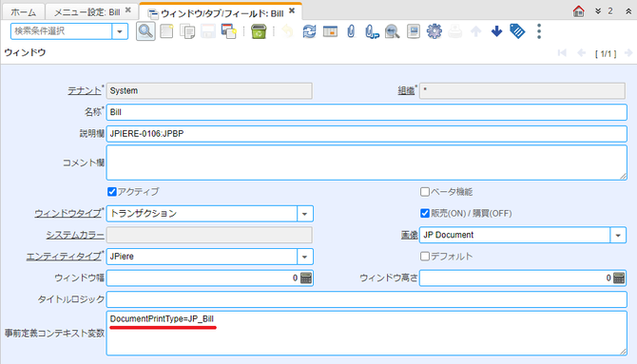The height and width of the screenshot is (364, 637).
Task: Click the Report document icon
Action: pos(414,31)
